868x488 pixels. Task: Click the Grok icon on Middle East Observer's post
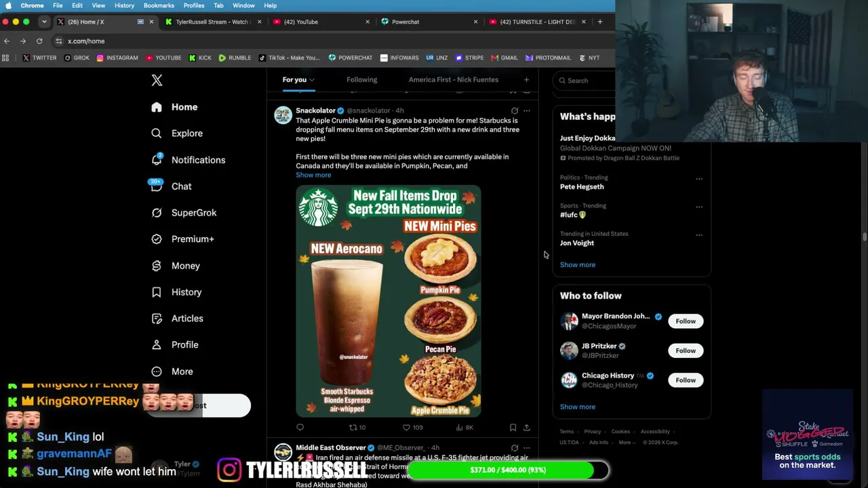pos(515,448)
